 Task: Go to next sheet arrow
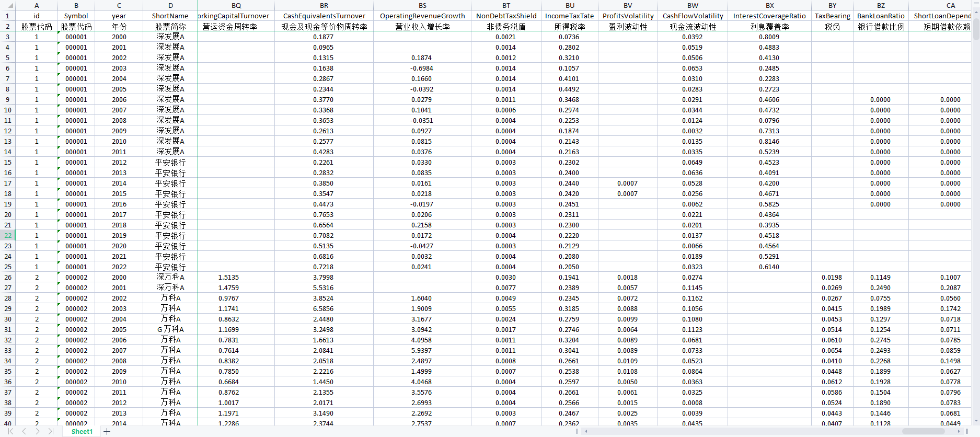[38, 431]
